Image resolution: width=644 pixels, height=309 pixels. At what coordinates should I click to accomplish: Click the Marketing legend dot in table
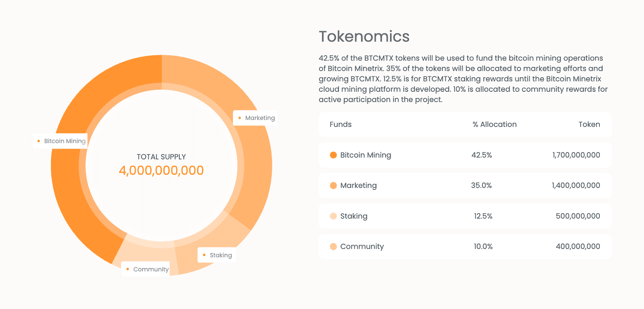coord(333,185)
